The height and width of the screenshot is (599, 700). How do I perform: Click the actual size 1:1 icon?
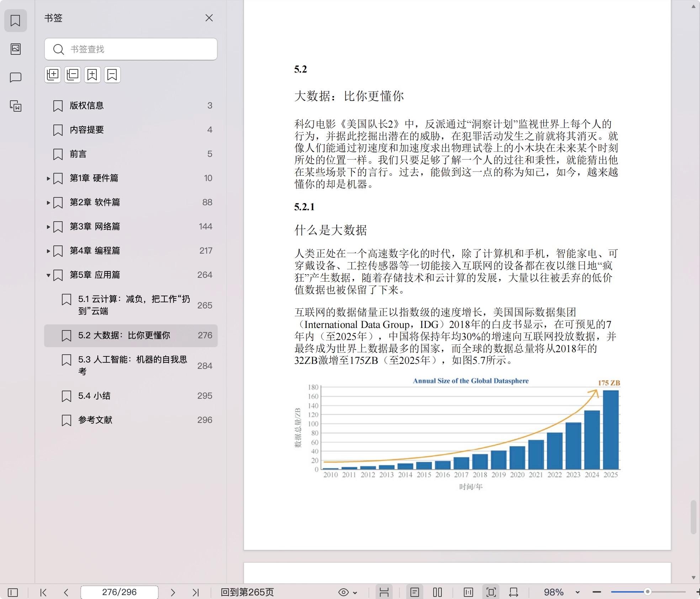coord(468,592)
